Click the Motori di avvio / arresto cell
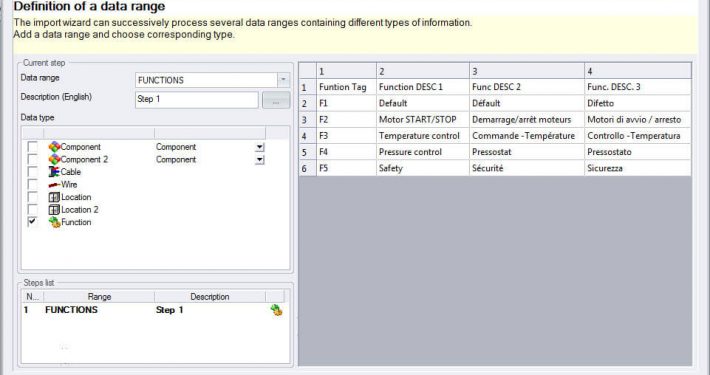 (x=638, y=120)
